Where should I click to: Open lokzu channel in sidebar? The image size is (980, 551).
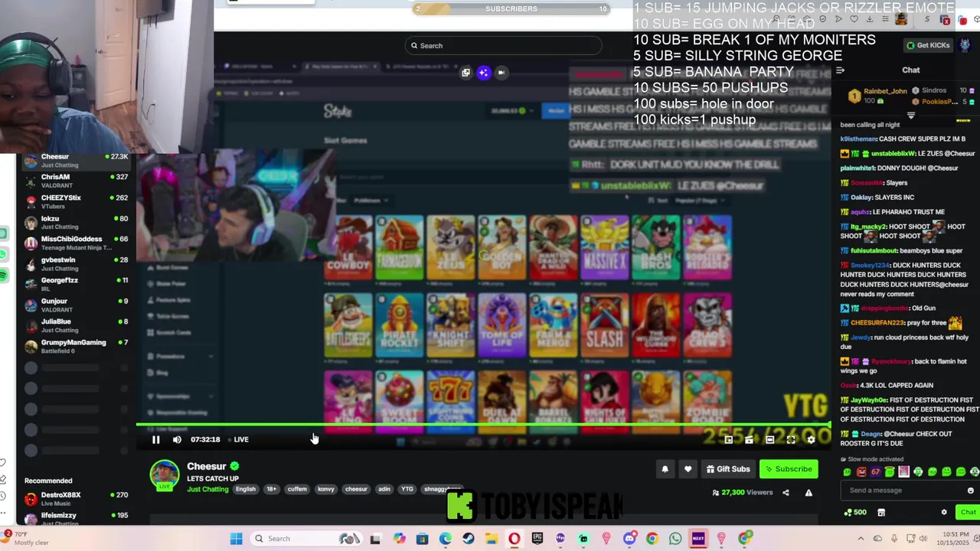[x=75, y=222]
